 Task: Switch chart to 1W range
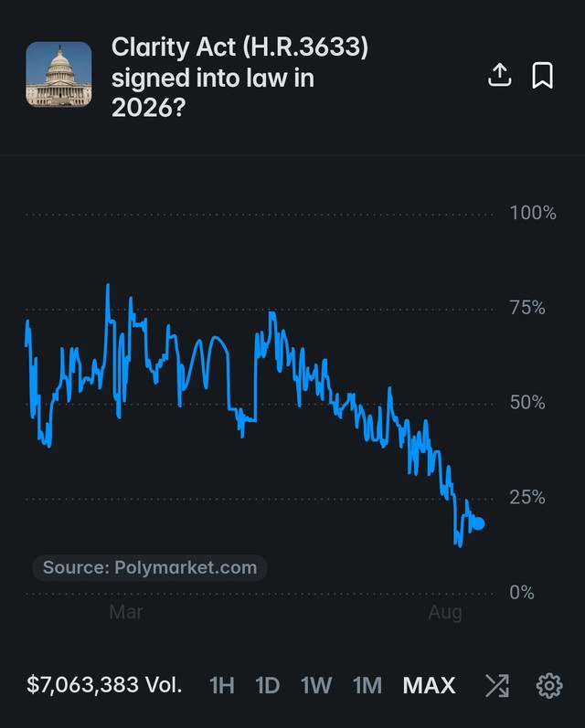tap(316, 686)
